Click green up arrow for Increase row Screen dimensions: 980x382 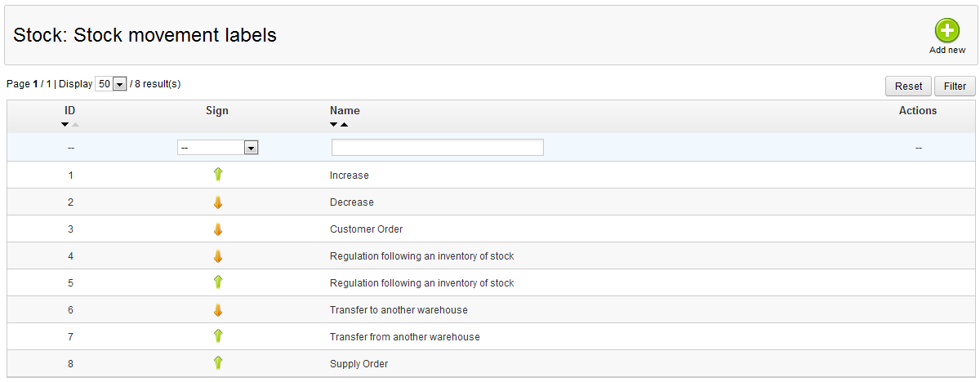[218, 175]
